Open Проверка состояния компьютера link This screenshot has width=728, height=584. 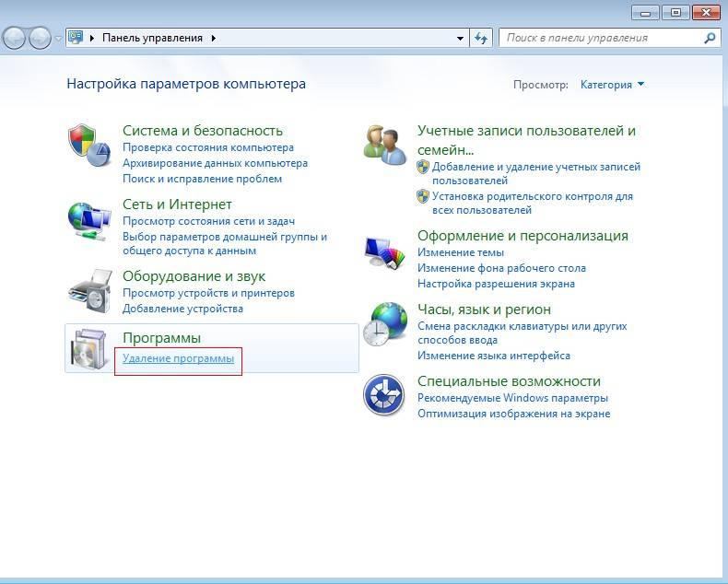(x=208, y=147)
